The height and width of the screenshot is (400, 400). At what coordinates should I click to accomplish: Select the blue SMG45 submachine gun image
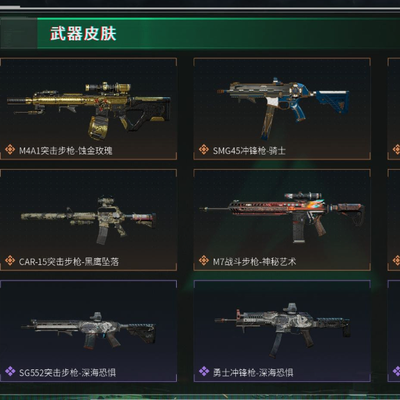coord(283,108)
